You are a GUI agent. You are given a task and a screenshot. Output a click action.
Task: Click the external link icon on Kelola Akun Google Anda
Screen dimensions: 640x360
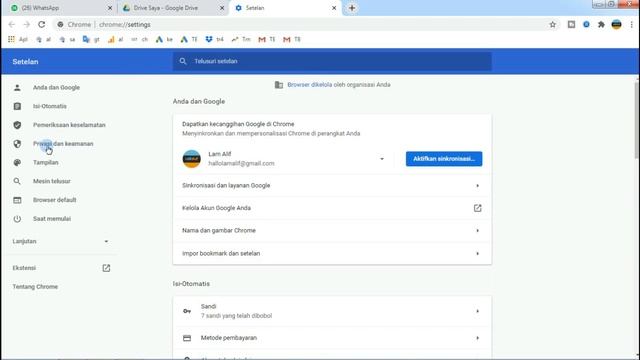pos(477,208)
